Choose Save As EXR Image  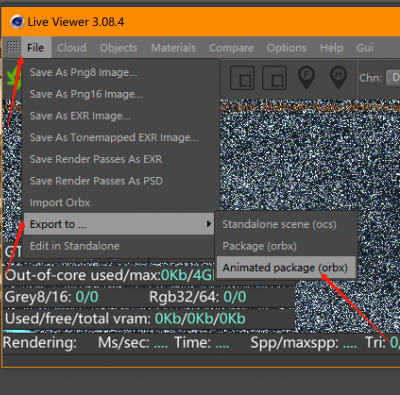[x=121, y=116]
